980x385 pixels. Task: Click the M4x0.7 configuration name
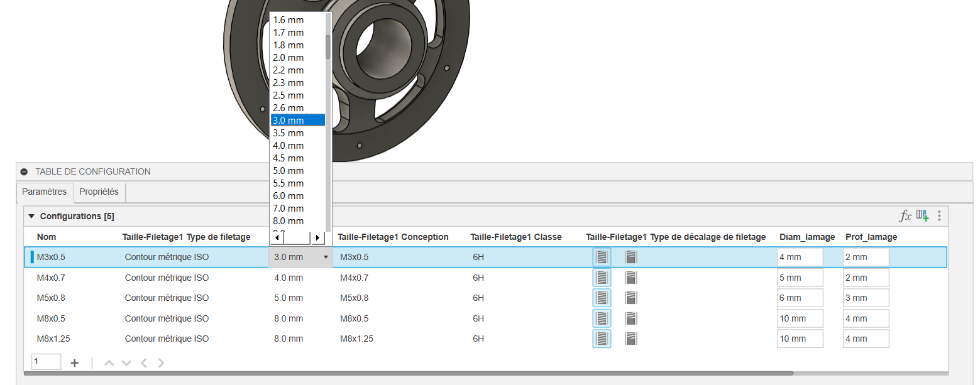pos(52,278)
